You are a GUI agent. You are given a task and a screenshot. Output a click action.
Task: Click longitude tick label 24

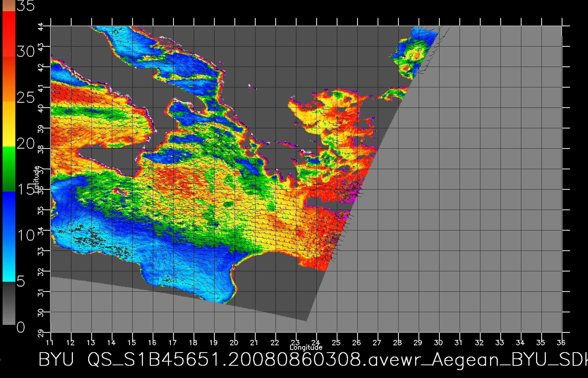(316, 342)
